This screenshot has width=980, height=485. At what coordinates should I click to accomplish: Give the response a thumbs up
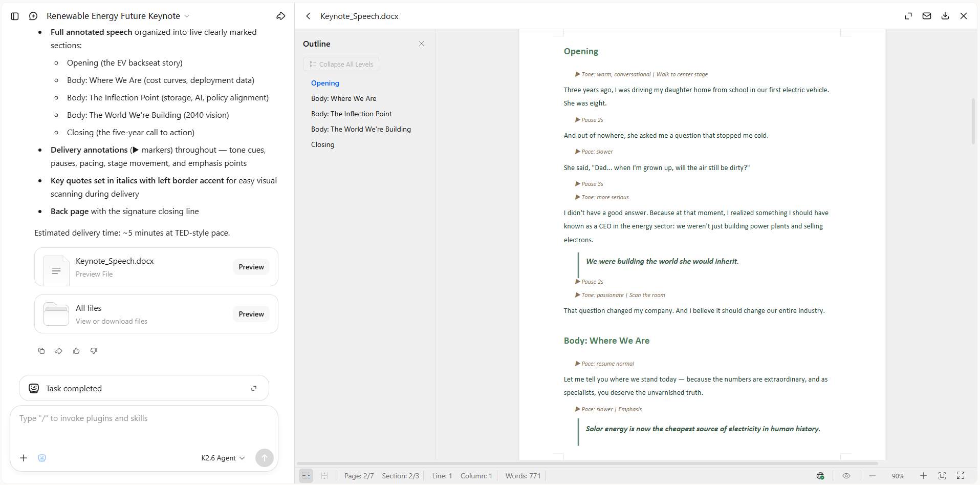[76, 351]
